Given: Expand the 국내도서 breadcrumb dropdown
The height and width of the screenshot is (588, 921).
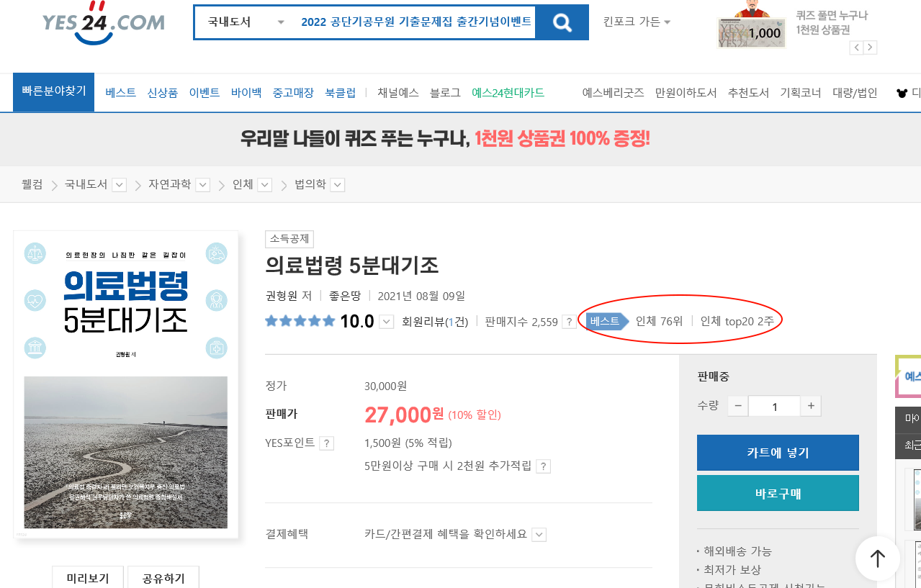Looking at the screenshot, I should [120, 185].
